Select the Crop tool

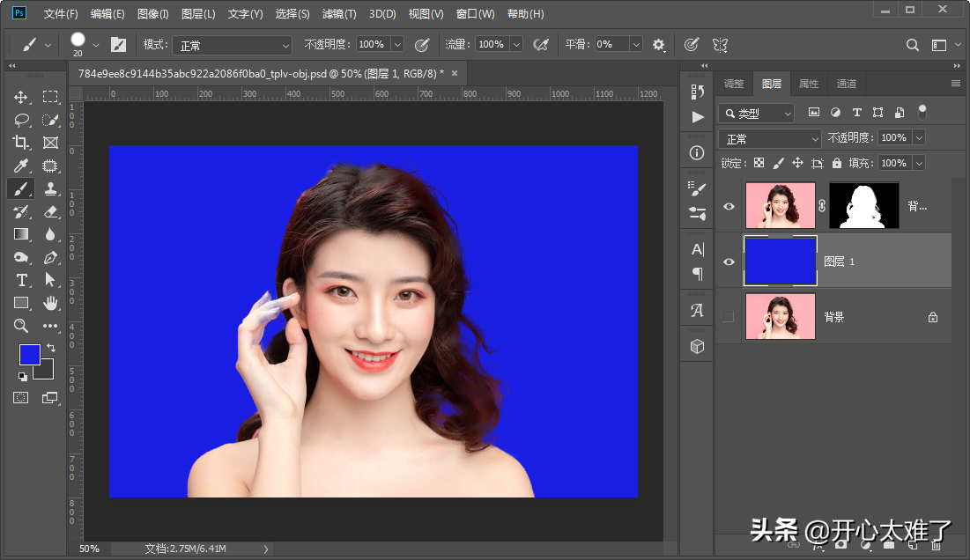pos(21,143)
